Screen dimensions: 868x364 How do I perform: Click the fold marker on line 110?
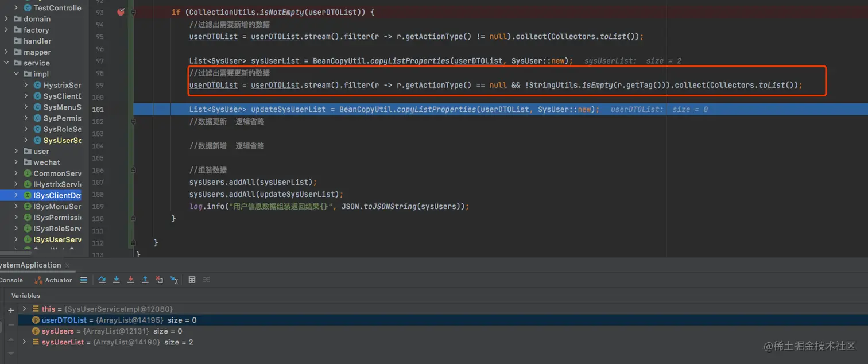pos(133,219)
